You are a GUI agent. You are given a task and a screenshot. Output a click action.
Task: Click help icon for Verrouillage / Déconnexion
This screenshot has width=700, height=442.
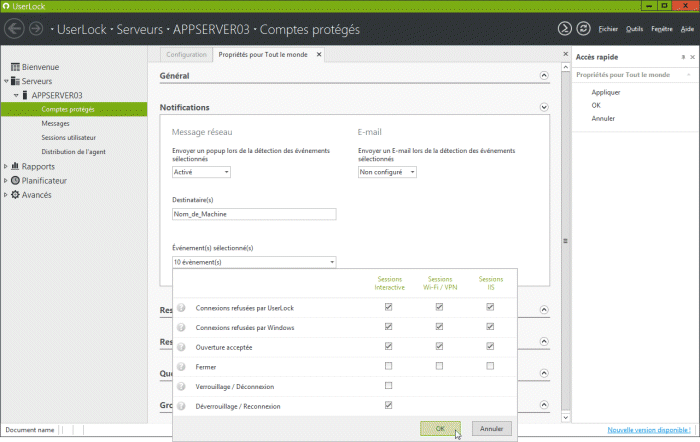coord(181,386)
